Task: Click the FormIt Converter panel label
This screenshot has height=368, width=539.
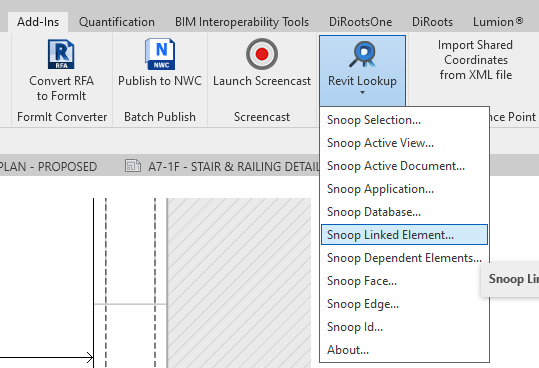Action: [x=62, y=117]
